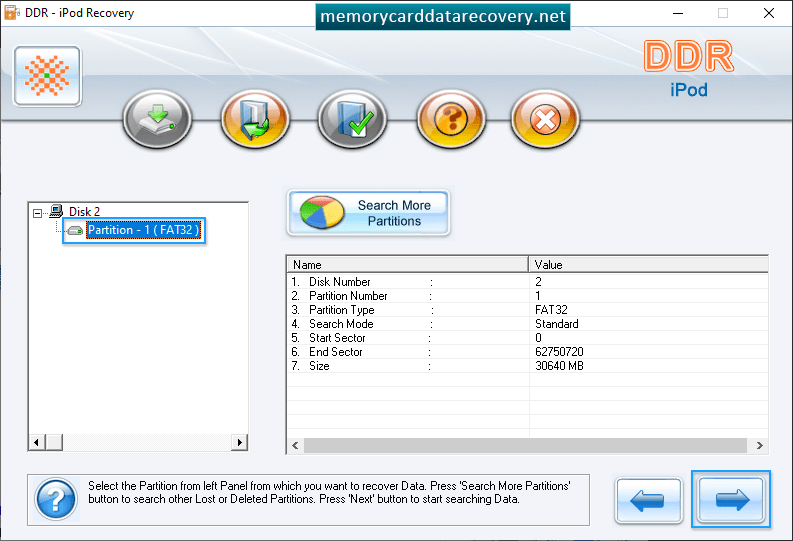Click the Next right arrow button
The height and width of the screenshot is (541, 793).
pyautogui.click(x=731, y=500)
